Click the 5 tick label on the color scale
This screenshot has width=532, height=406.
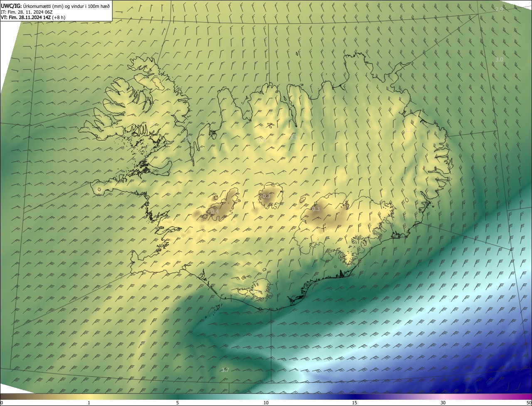[177, 403]
